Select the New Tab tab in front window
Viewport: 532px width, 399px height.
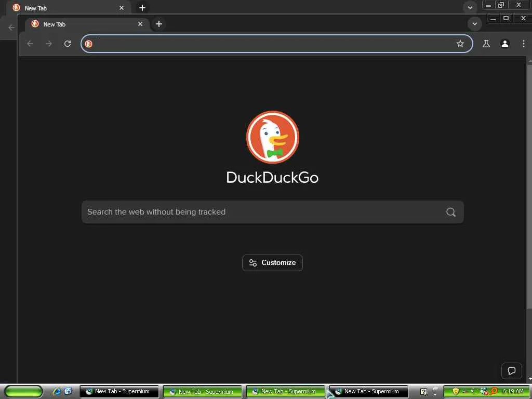pyautogui.click(x=87, y=24)
